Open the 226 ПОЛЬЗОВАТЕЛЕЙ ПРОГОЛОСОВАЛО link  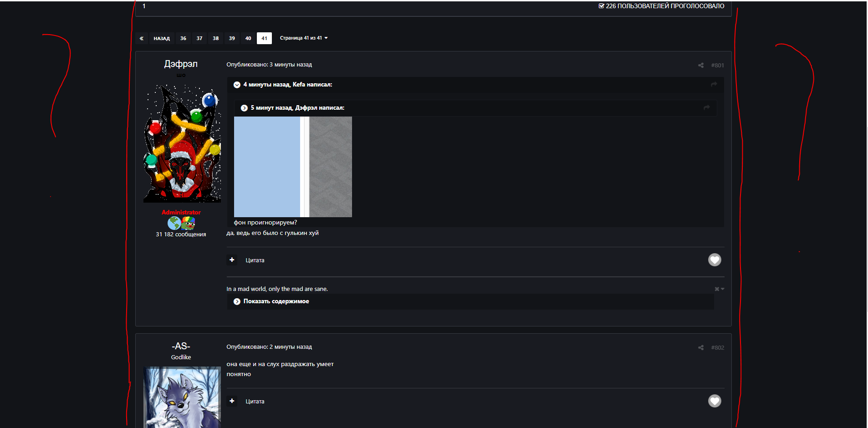[x=664, y=6]
